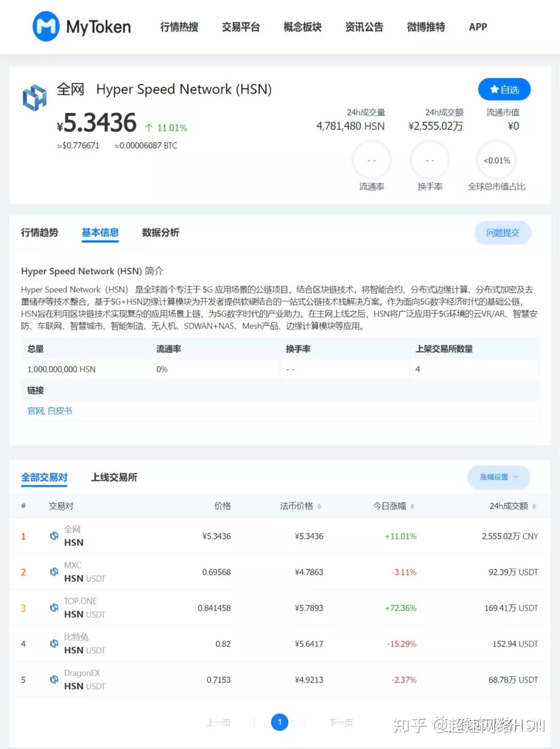Click the ¥5.3436 main price

96,123
